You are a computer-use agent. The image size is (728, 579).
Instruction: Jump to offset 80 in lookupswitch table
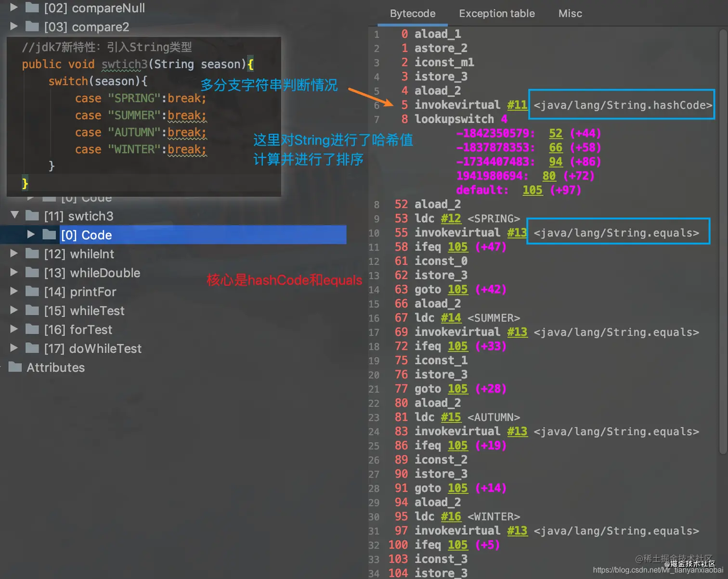[549, 176]
